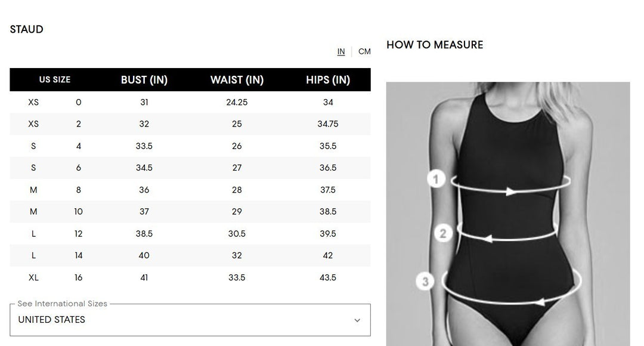
Task: Click the HIPS (IN) column header
Action: [x=327, y=79]
